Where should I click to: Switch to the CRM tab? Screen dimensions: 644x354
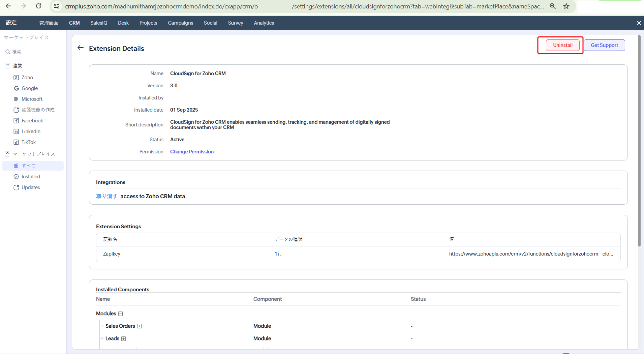(x=74, y=23)
